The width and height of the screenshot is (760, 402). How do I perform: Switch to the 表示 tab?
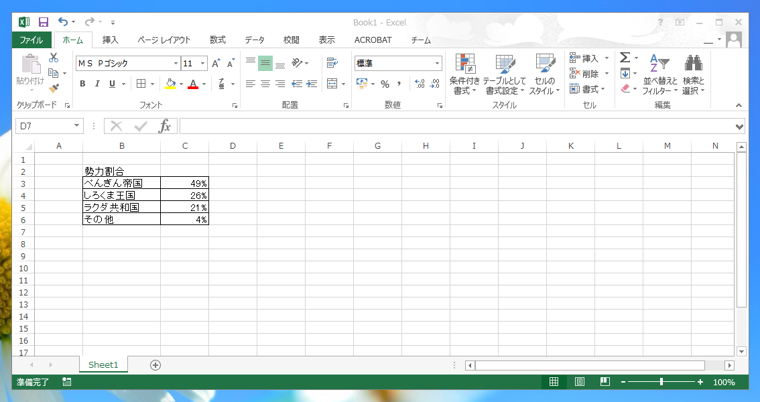point(327,40)
